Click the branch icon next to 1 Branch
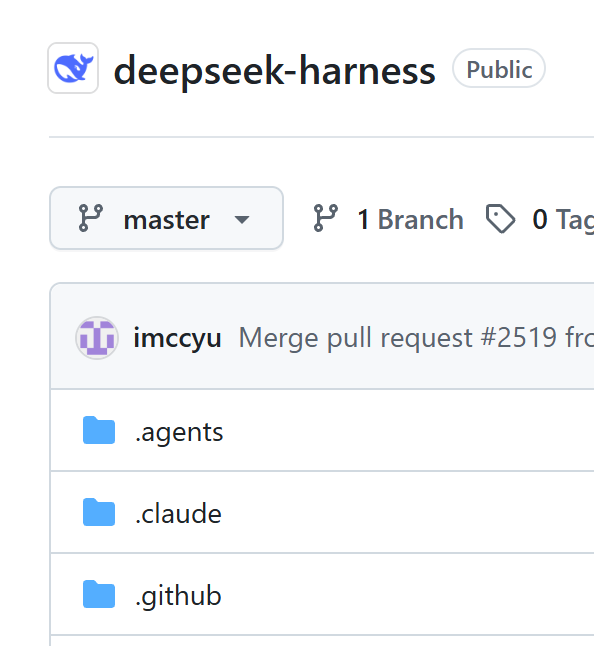The width and height of the screenshot is (594, 646). click(x=326, y=218)
